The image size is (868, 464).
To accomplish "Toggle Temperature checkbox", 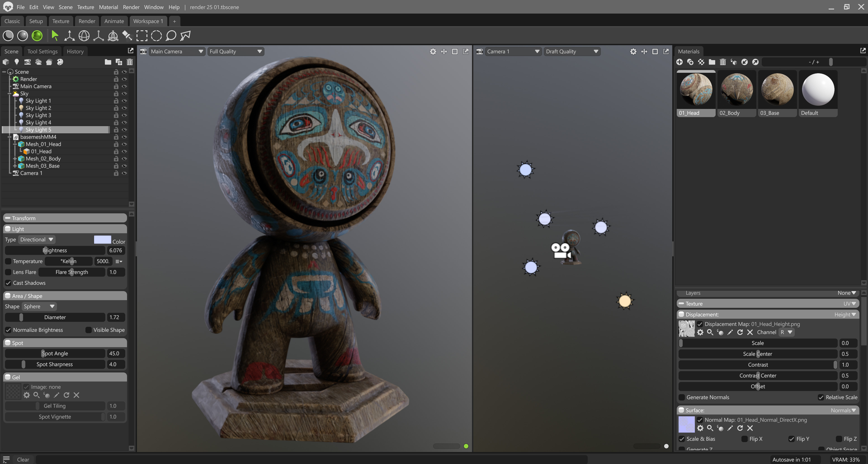I will (x=8, y=261).
